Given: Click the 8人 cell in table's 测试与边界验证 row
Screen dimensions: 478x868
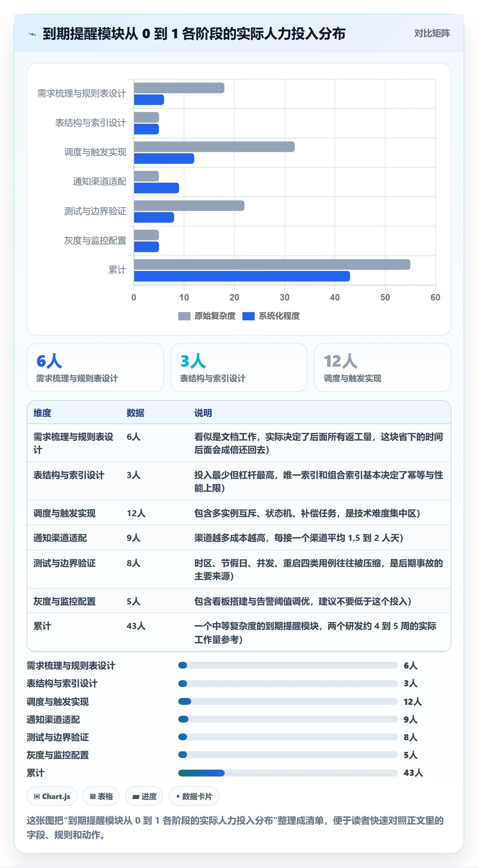Looking at the screenshot, I should coord(133,563).
